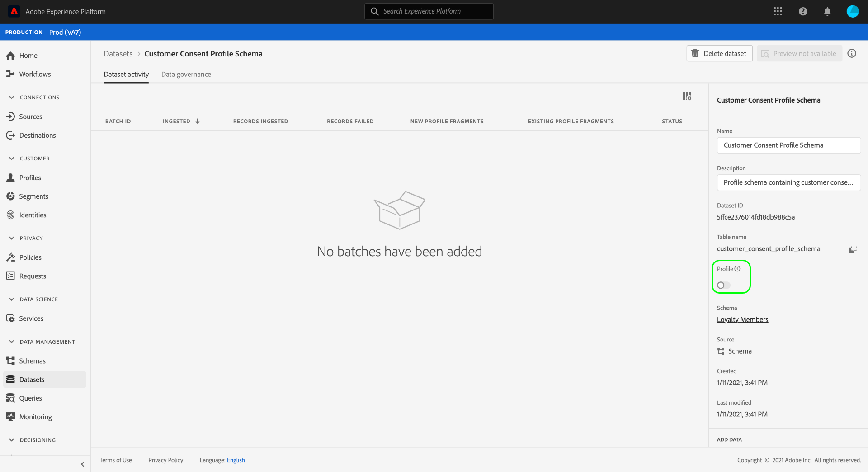Image resolution: width=868 pixels, height=472 pixels.
Task: Open the Loyalty Members schema link
Action: [742, 320]
